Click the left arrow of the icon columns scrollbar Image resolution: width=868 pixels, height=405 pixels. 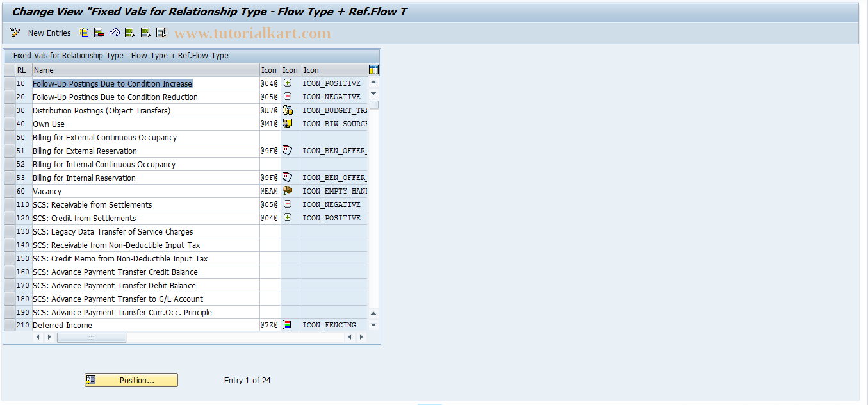[350, 337]
